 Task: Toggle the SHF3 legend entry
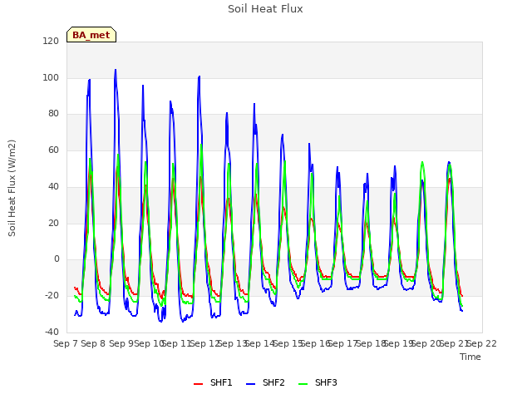(x=318, y=382)
